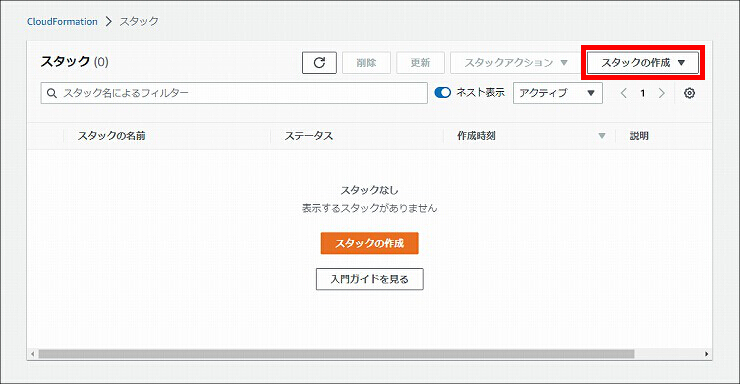Click the scrollbar right arrow
This screenshot has height=384, width=740.
tap(706, 354)
